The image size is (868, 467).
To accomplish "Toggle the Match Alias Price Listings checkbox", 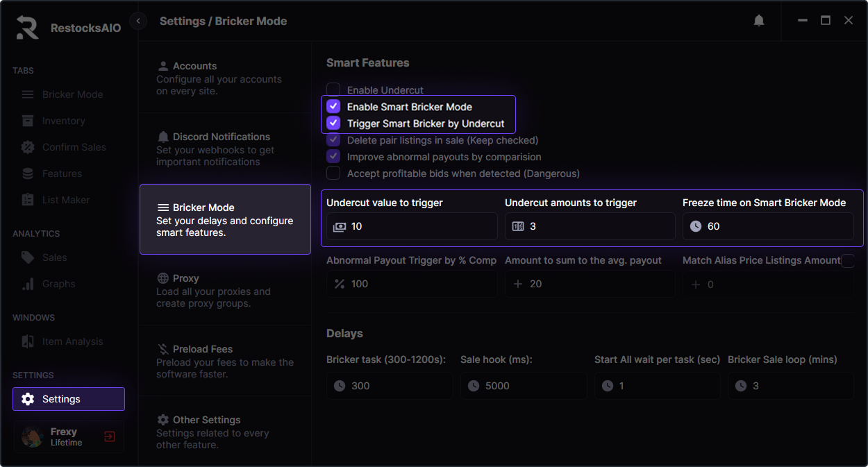I will point(847,261).
